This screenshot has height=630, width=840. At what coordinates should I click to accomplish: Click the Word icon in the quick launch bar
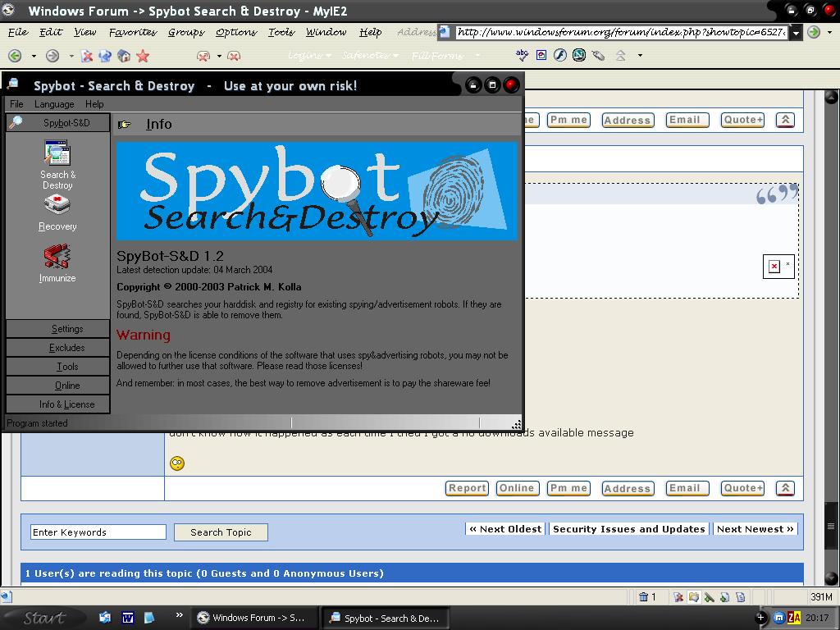127,618
